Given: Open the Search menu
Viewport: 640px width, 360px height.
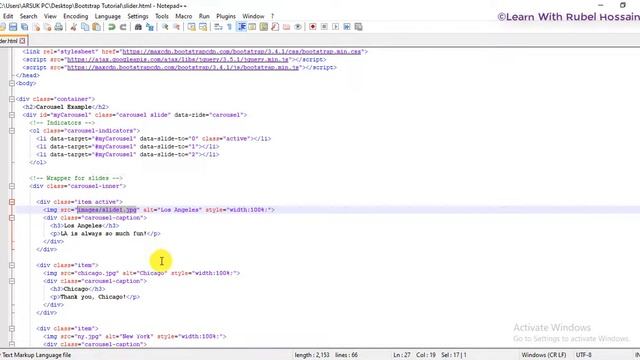Looking at the screenshot, I should pyautogui.click(x=29, y=16).
